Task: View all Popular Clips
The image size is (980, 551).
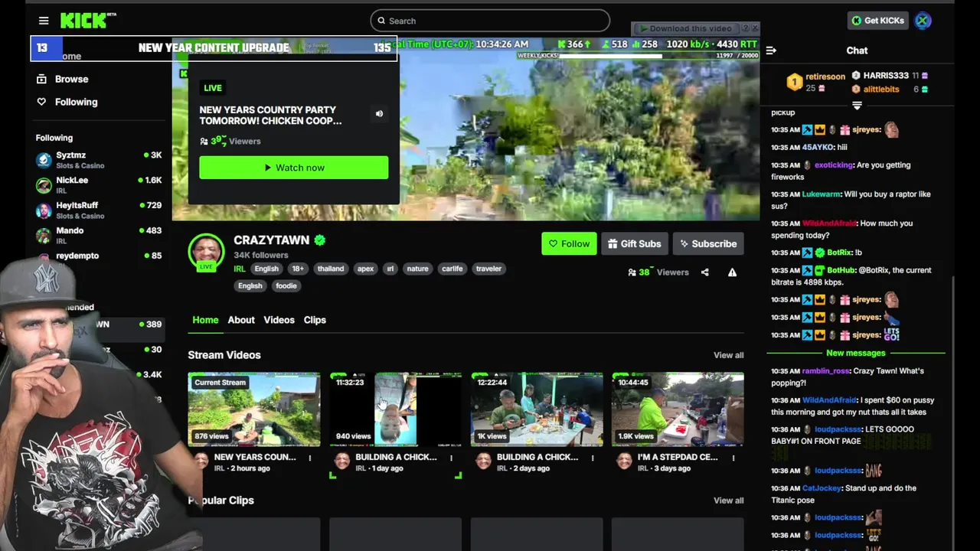Action: pyautogui.click(x=728, y=500)
